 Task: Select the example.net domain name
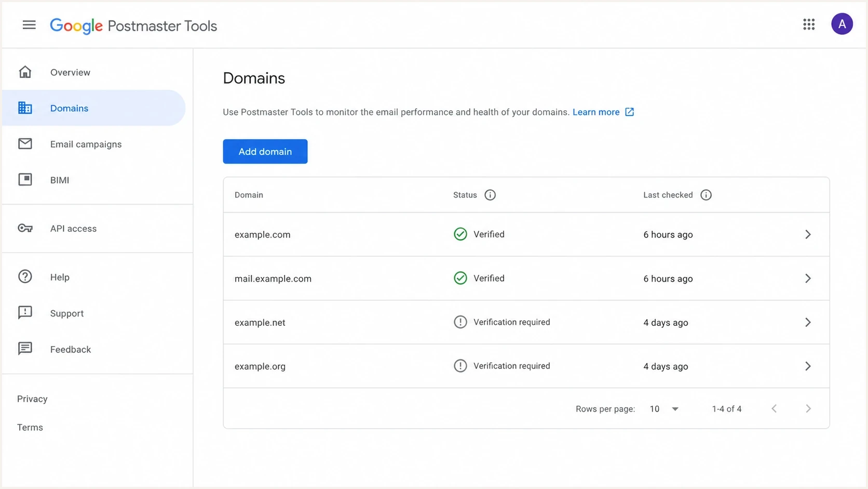point(260,322)
